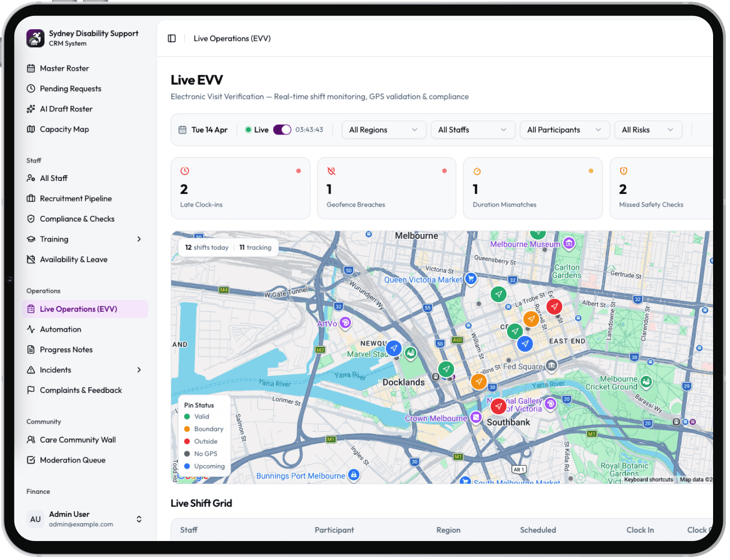
Task: Open the Keyboard shortcuts map link
Action: 648,479
